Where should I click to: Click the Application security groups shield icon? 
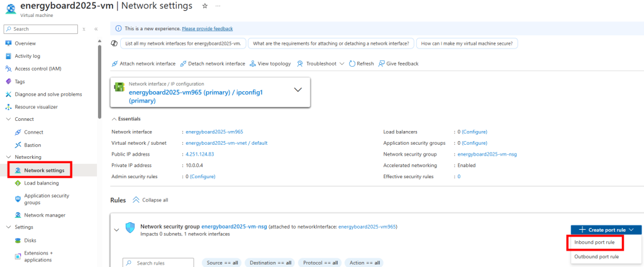18,199
